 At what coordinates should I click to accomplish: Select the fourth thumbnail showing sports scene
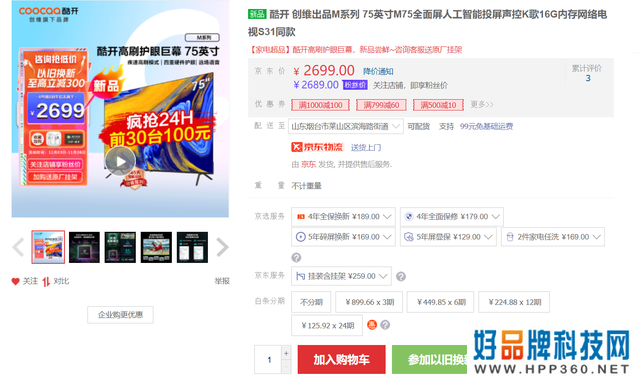click(156, 247)
